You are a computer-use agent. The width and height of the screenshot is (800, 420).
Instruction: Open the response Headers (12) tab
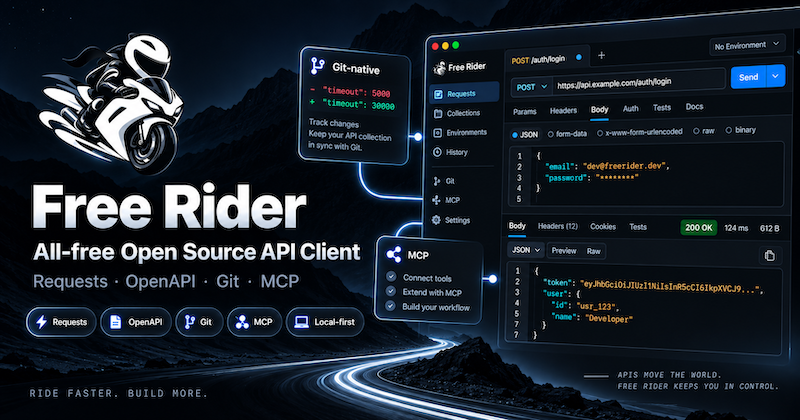[558, 226]
